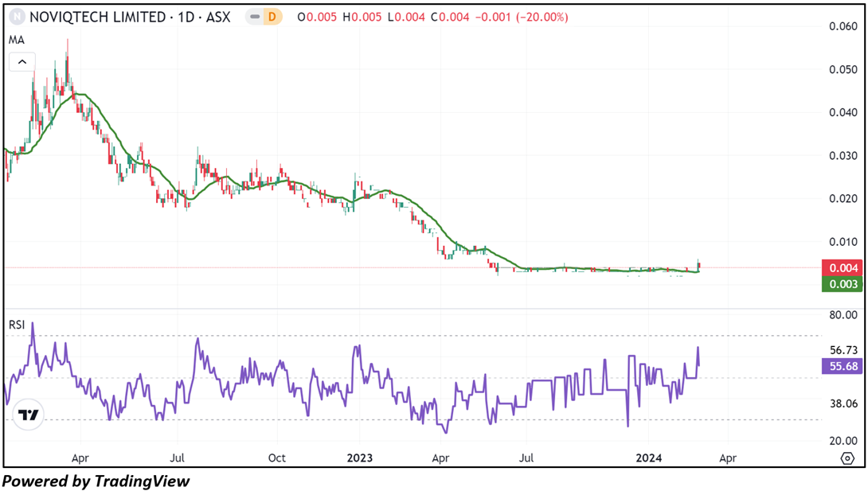
Task: Click the Powered by TradingView caption
Action: [96, 481]
